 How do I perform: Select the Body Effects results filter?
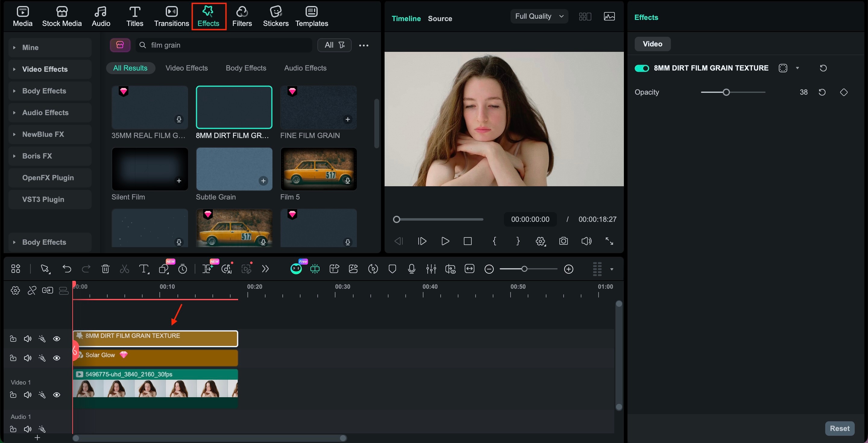click(x=246, y=68)
